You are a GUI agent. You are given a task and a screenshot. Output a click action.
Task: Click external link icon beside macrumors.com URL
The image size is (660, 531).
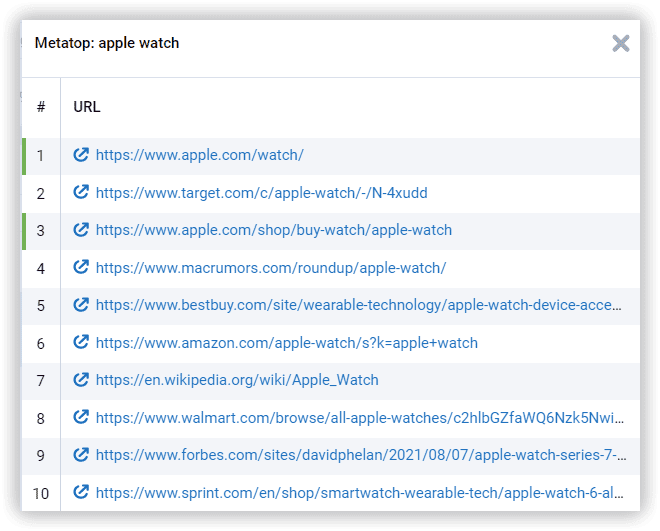click(81, 267)
